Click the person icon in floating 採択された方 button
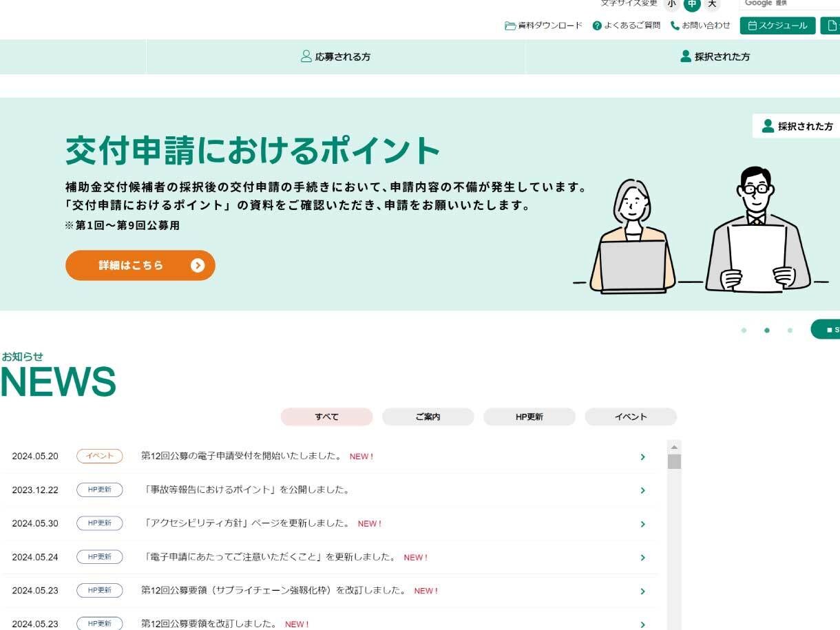840x630 pixels. click(768, 126)
